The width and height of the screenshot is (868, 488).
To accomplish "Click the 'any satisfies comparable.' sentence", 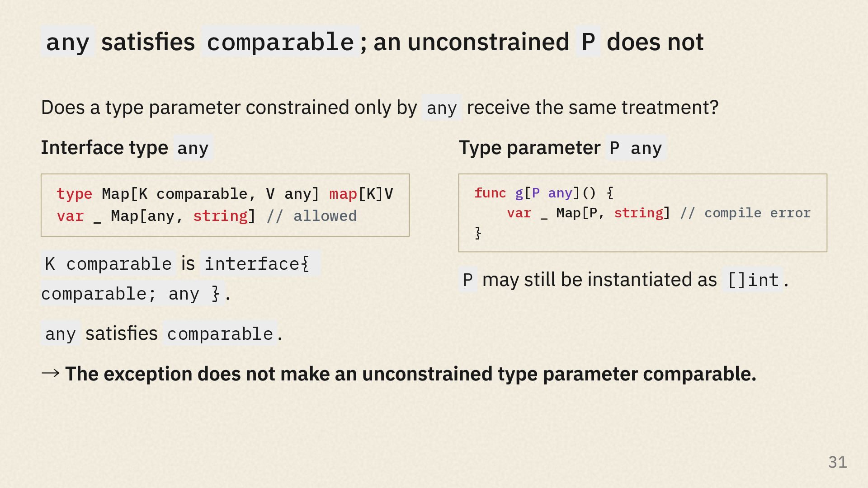I will (162, 333).
